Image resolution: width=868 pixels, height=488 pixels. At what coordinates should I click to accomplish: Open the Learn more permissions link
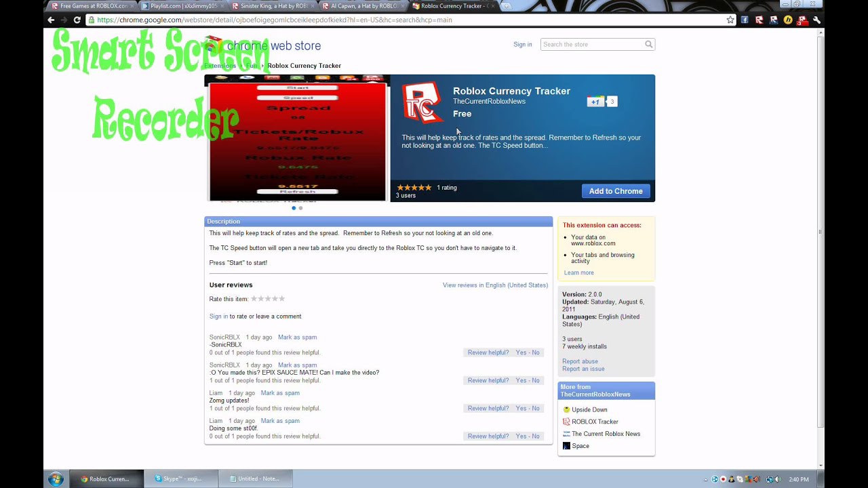578,272
